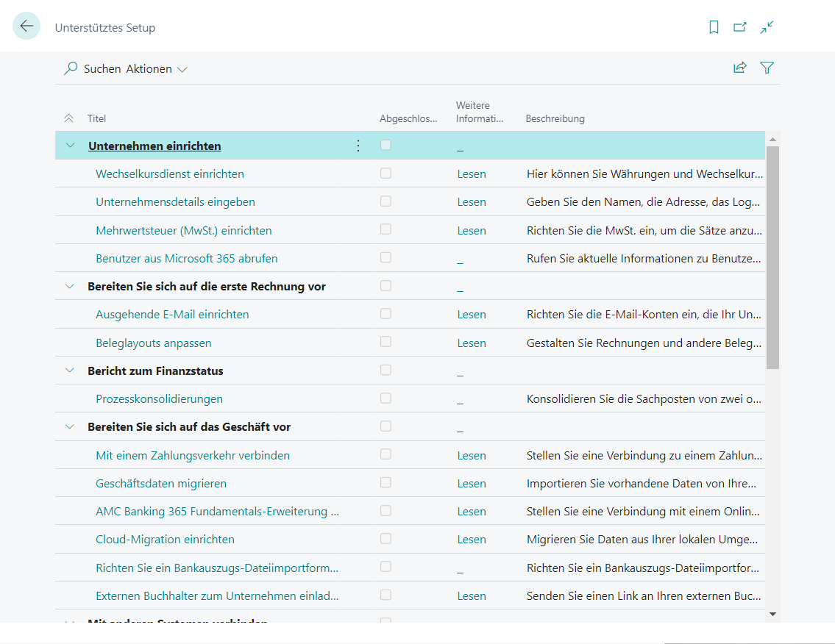Viewport: 835px width, 644px height.
Task: Collapse Bereiten Sie sich auf die erste Rechnung vor
Action: pyautogui.click(x=70, y=286)
